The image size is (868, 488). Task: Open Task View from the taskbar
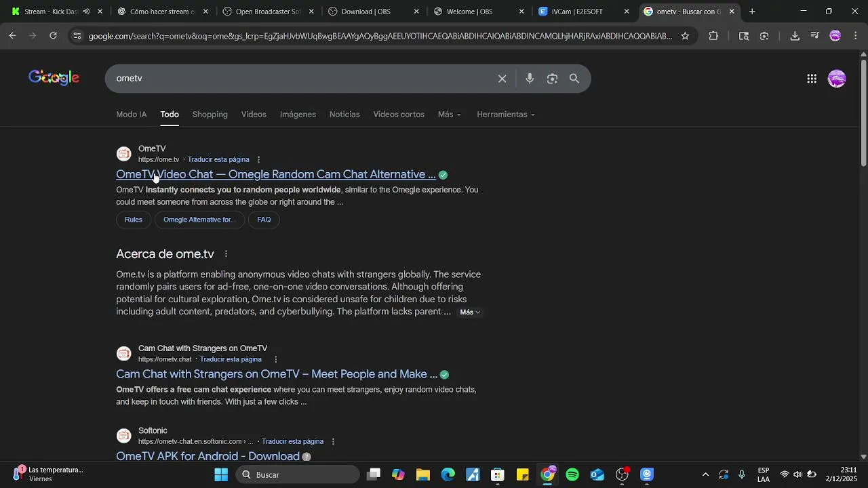click(374, 474)
